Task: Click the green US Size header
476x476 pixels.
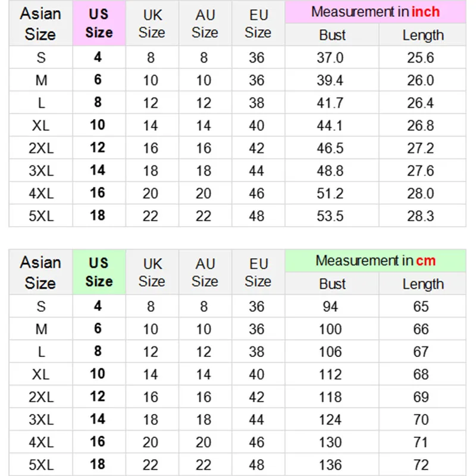Action: click(99, 273)
